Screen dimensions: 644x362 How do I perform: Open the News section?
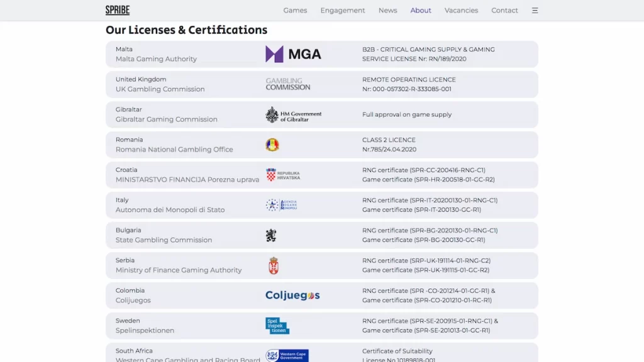pyautogui.click(x=387, y=10)
